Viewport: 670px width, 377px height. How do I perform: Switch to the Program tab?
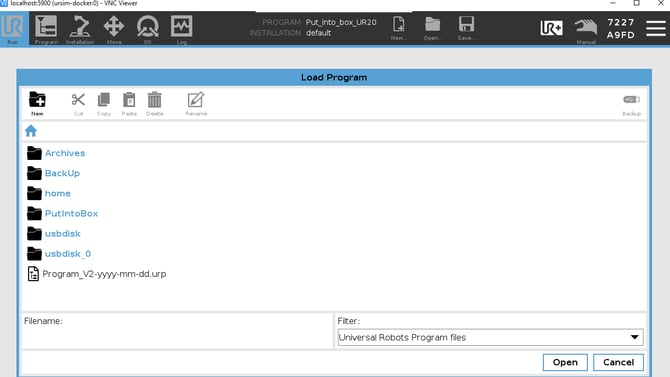(46, 29)
